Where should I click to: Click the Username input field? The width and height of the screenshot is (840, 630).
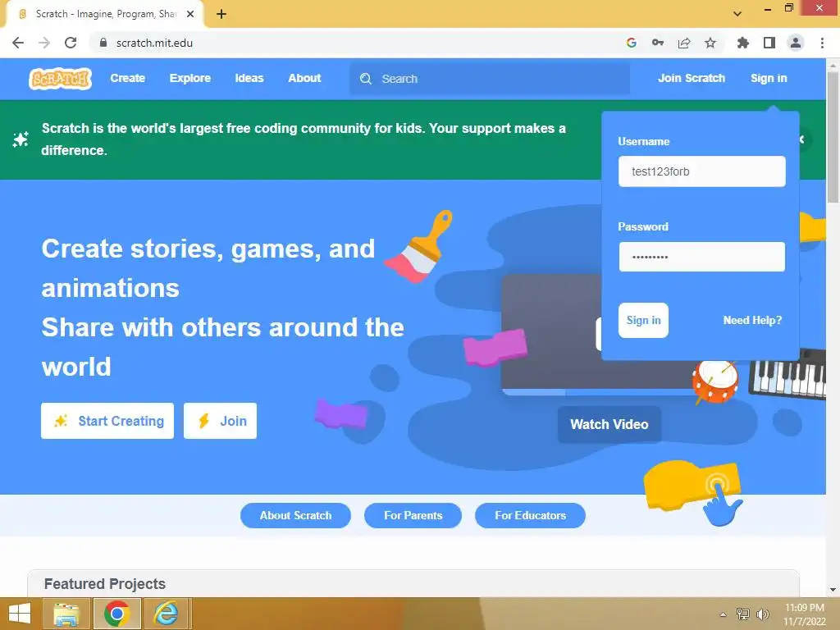click(x=702, y=171)
